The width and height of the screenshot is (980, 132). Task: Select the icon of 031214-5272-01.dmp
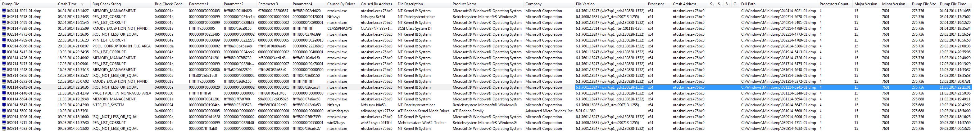pos(4,81)
